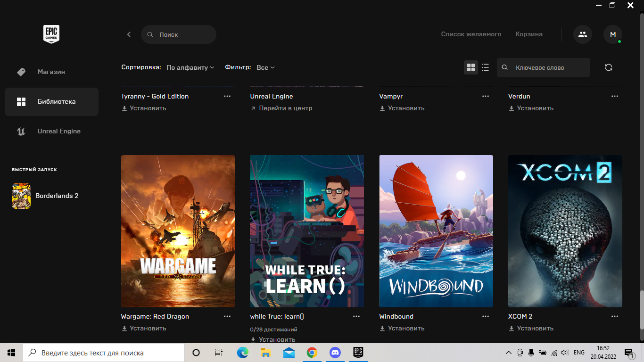Open the Tyranny - Gold Edition options menu

pyautogui.click(x=227, y=96)
